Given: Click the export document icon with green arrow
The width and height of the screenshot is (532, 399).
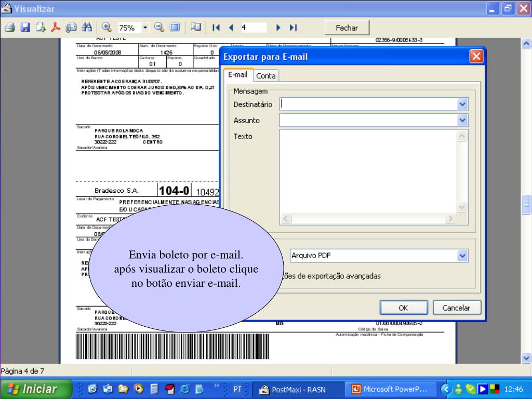Looking at the screenshot, I should point(41,28).
